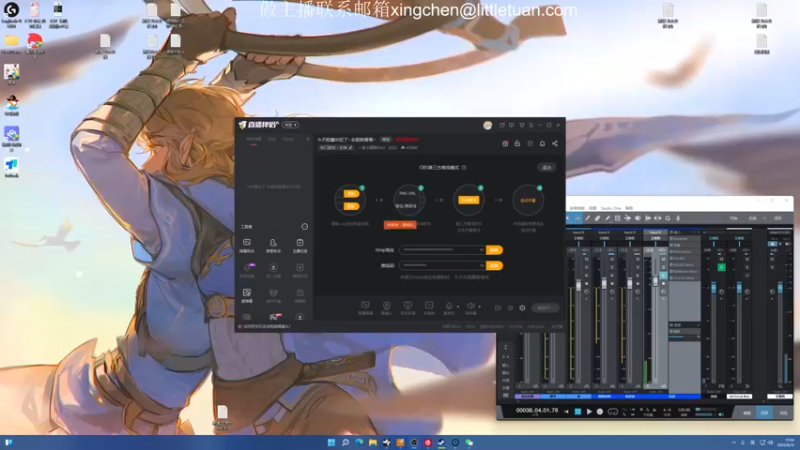Click 退出 to exit OBS third-party mode

coord(546,167)
